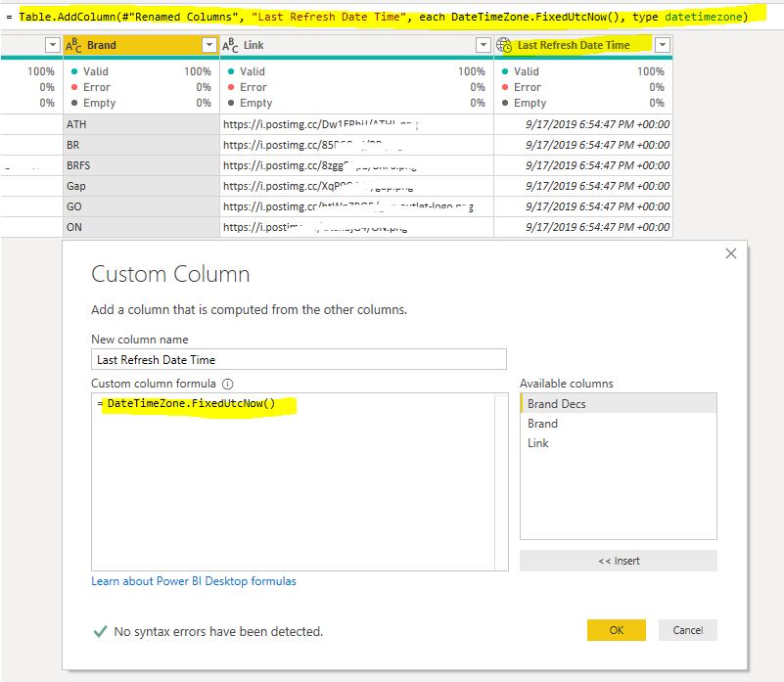784x682 pixels.
Task: Select the Brand column header
Action: pos(141,46)
